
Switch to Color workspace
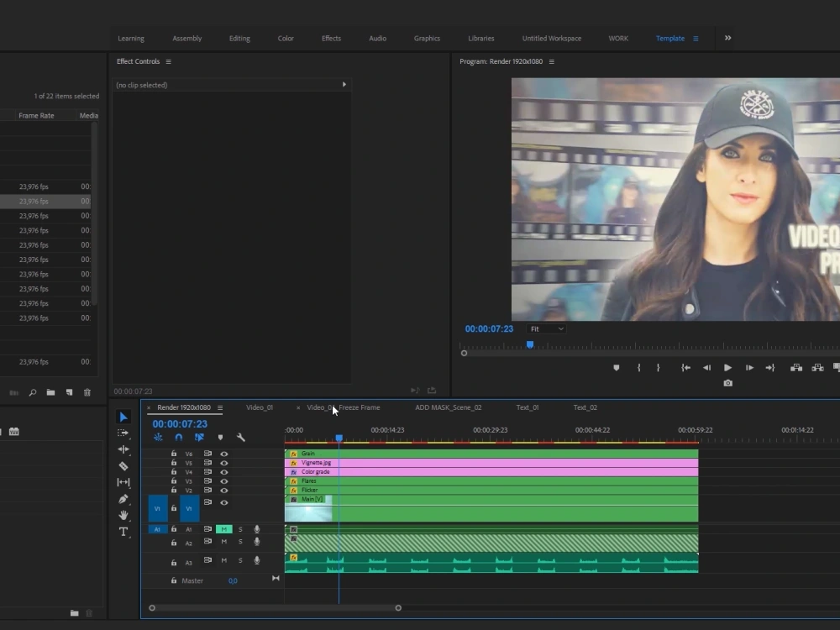click(286, 39)
